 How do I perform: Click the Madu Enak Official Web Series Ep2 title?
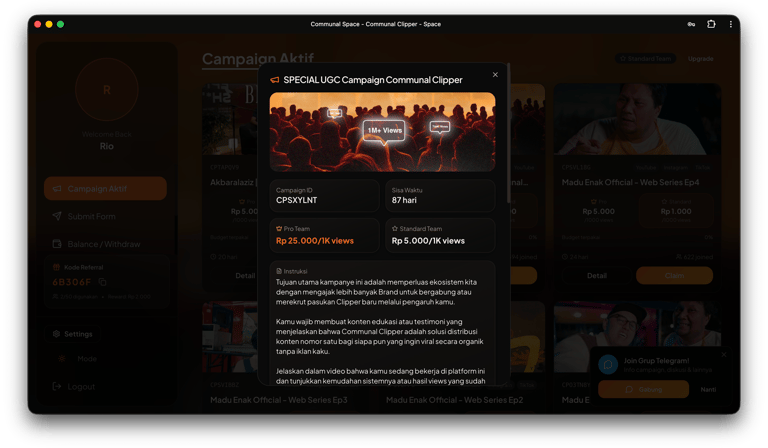click(455, 400)
